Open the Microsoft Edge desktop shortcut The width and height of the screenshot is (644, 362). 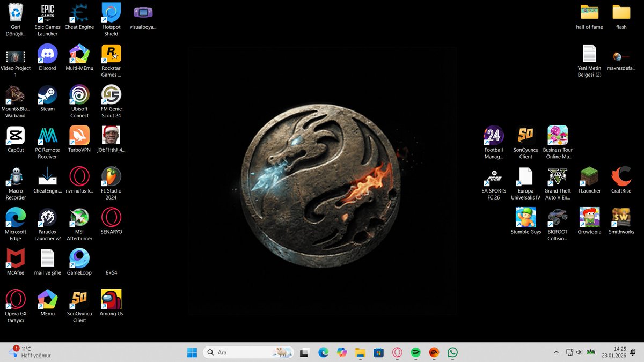pyautogui.click(x=16, y=224)
